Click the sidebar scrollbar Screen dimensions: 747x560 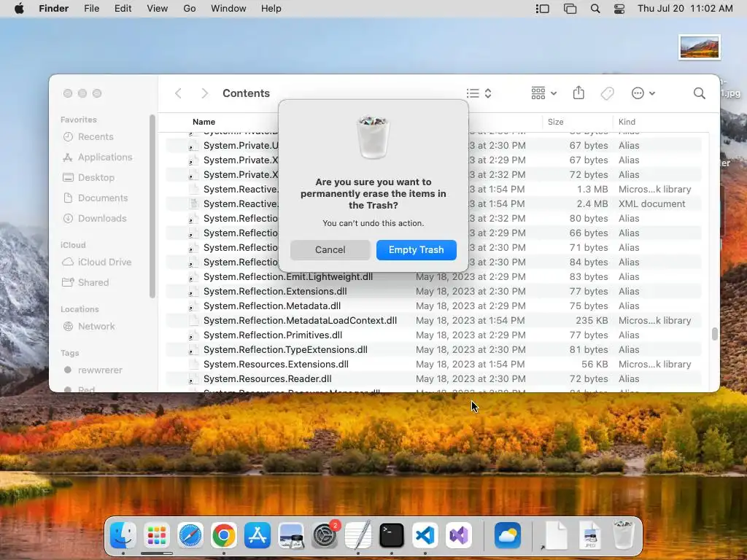[152, 206]
